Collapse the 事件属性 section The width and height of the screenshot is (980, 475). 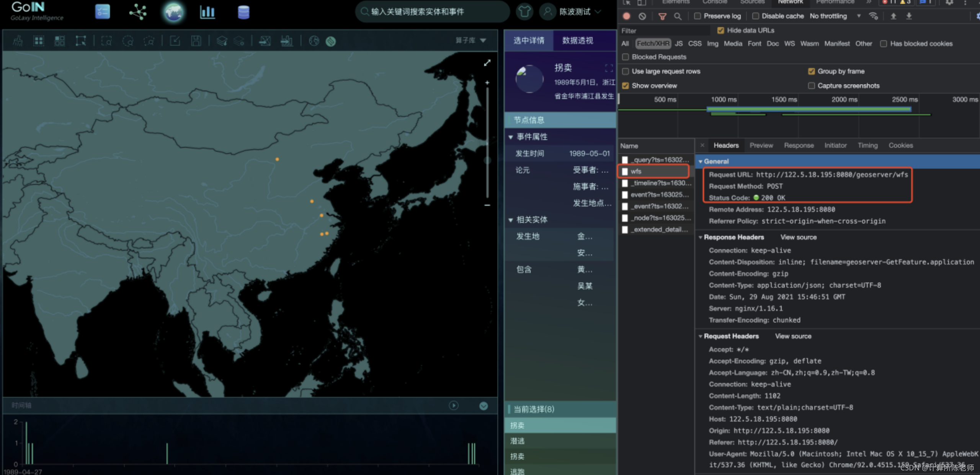[x=511, y=137]
